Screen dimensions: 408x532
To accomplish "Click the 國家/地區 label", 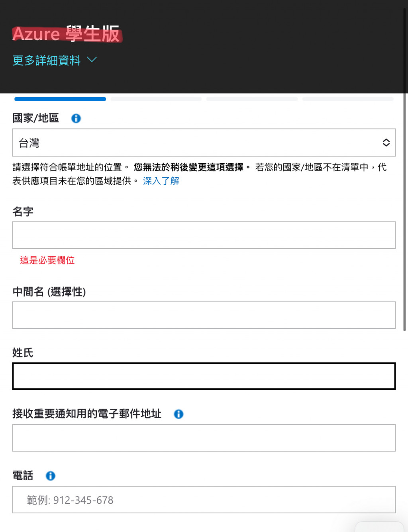I will point(36,118).
